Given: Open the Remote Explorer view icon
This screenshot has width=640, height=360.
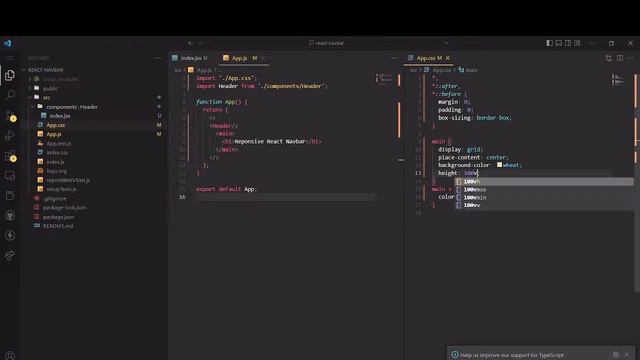Looking at the screenshot, I should (10, 176).
